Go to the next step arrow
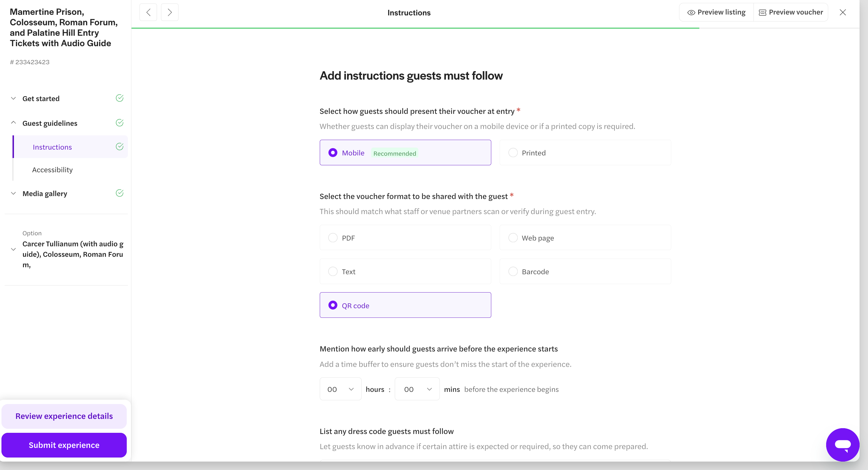The height and width of the screenshot is (470, 868). tap(169, 12)
